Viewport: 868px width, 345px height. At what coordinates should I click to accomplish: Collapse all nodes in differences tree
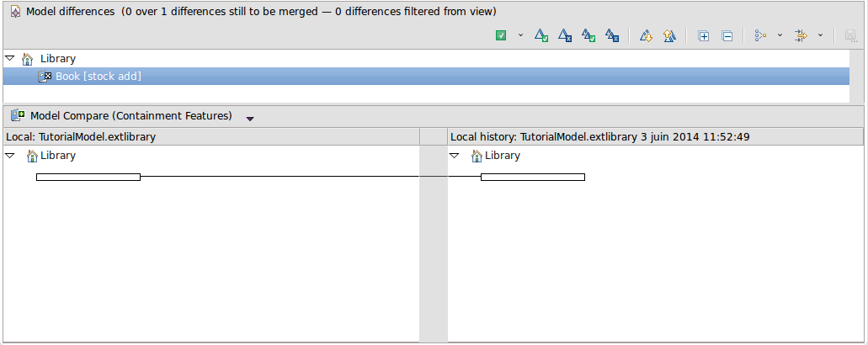click(727, 36)
